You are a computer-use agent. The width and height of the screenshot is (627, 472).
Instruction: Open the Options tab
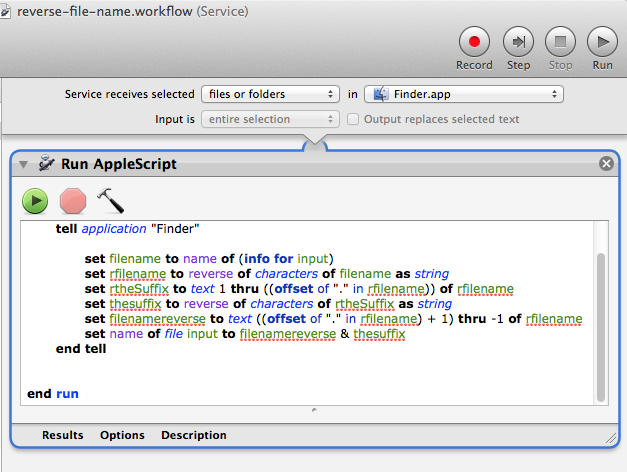(x=122, y=435)
